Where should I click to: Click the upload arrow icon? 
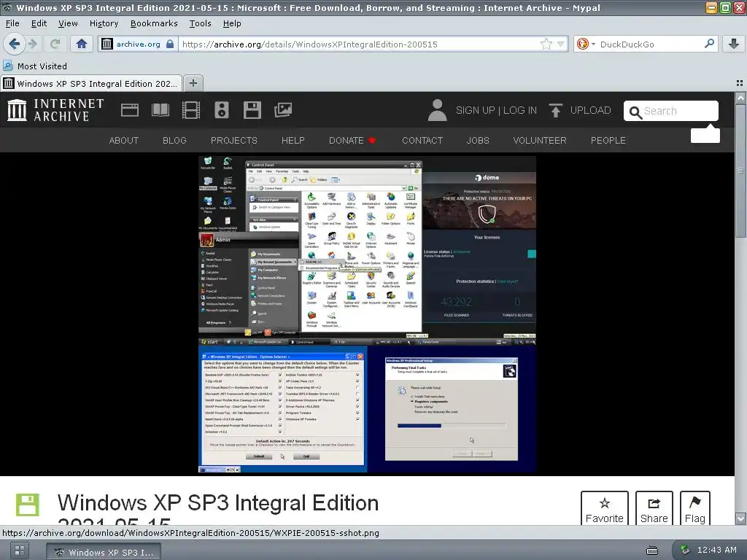[555, 111]
